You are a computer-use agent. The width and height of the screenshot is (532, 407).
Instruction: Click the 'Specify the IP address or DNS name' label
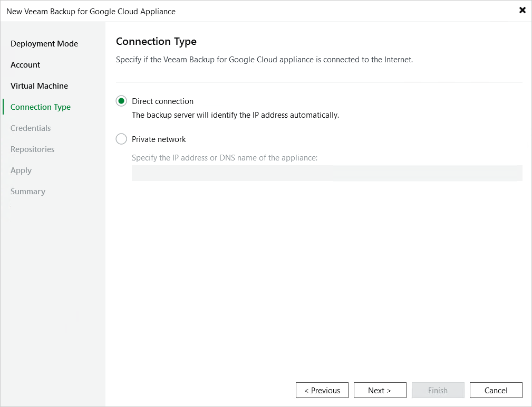tap(225, 158)
